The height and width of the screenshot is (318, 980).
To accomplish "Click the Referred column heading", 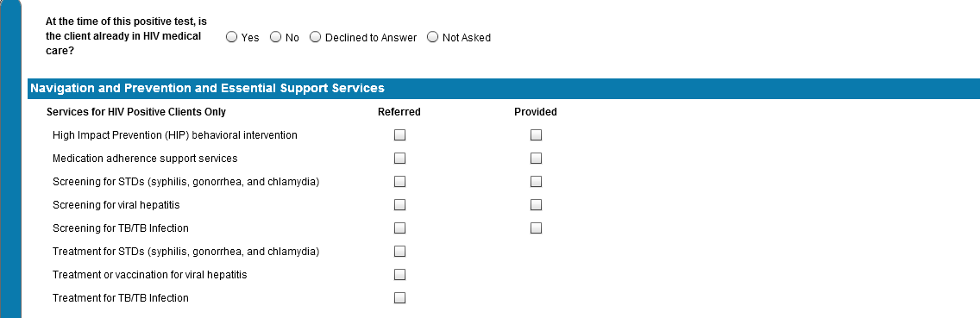I will 399,112.
